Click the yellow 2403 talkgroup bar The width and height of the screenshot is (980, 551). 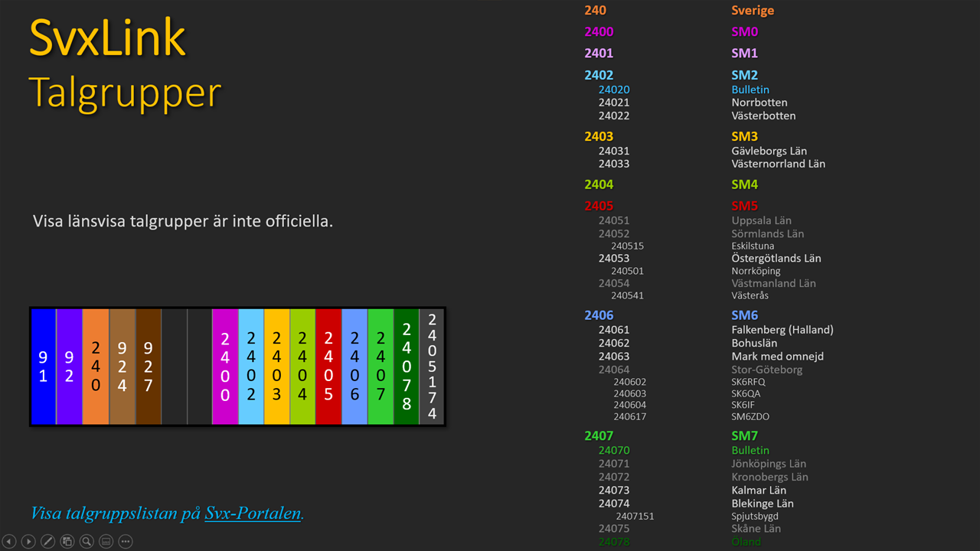coord(277,367)
